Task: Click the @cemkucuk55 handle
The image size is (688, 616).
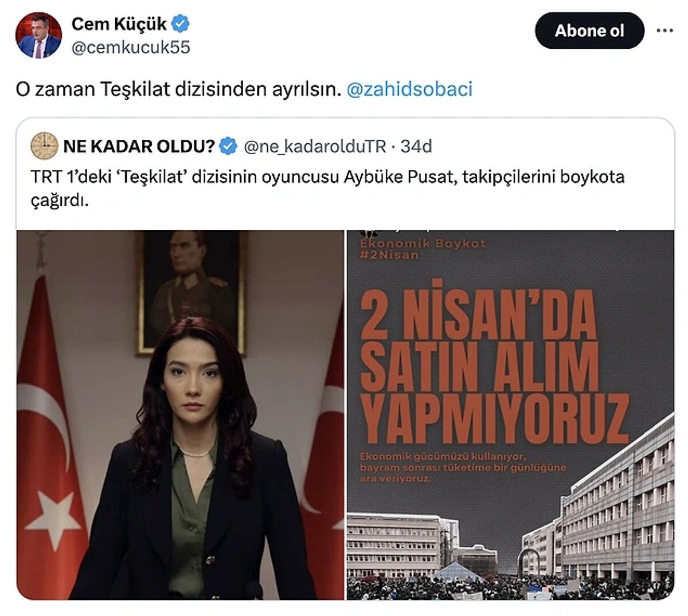Action: 130,48
